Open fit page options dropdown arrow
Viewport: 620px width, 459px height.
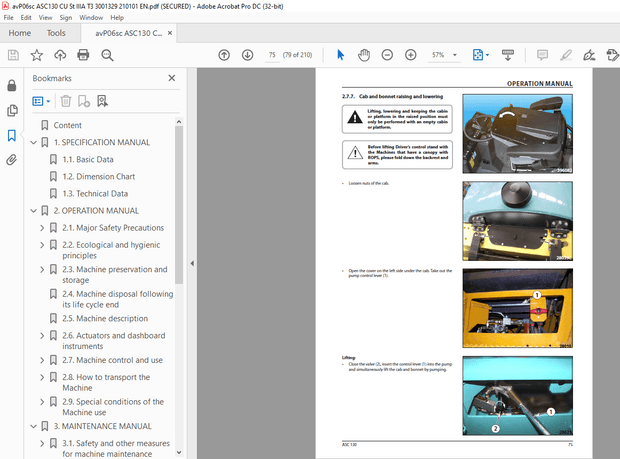[x=487, y=55]
